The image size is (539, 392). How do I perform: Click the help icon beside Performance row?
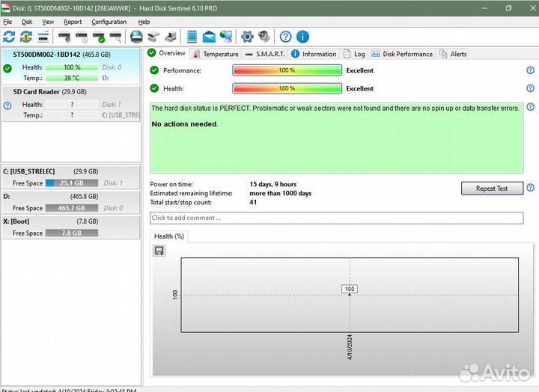531,70
